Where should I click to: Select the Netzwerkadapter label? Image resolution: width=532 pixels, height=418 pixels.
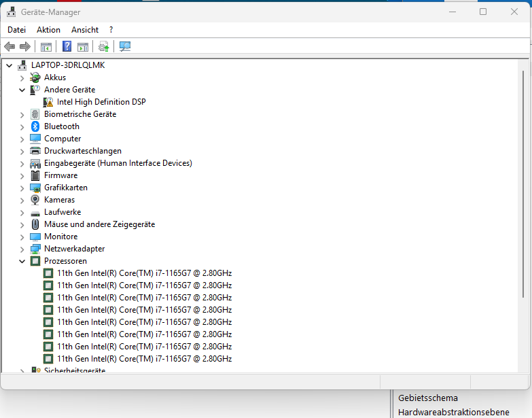(x=74, y=249)
